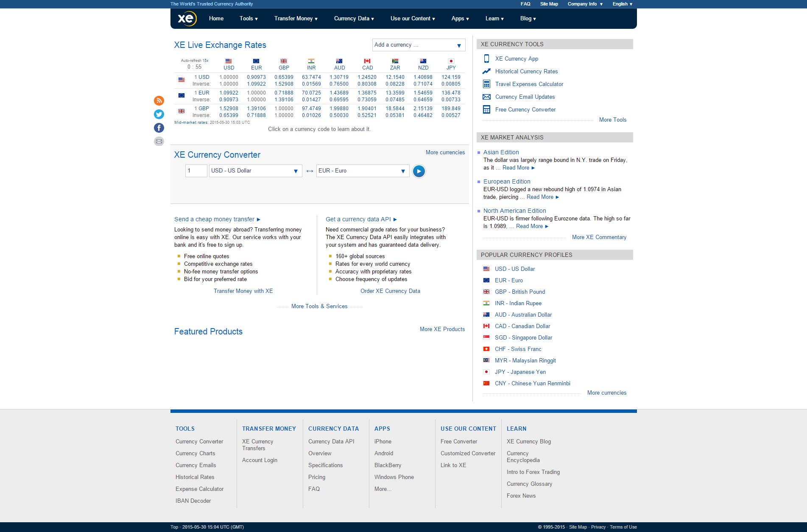
Task: Open More Tools & Services
Action: click(x=319, y=306)
